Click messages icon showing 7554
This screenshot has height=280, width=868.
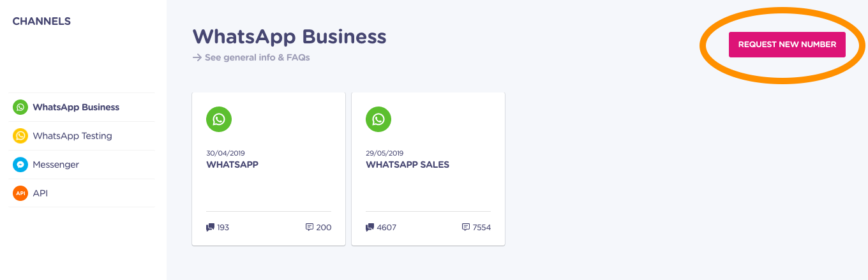pyautogui.click(x=466, y=227)
